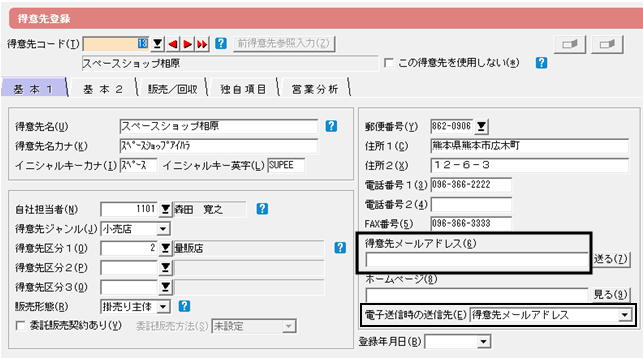The height and width of the screenshot is (362, 643).
Task: Open 得意先区分2 lookup arrow
Action: 165,268
